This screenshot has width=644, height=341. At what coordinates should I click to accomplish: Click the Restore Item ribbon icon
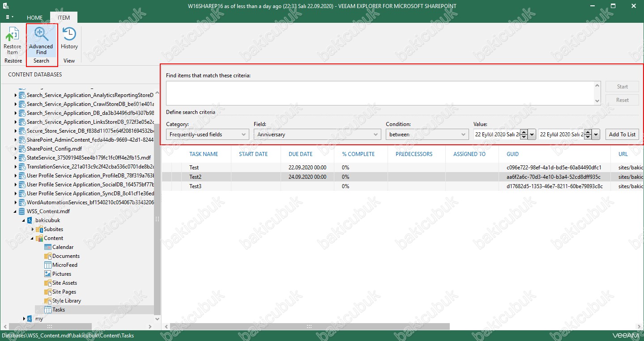click(x=13, y=41)
